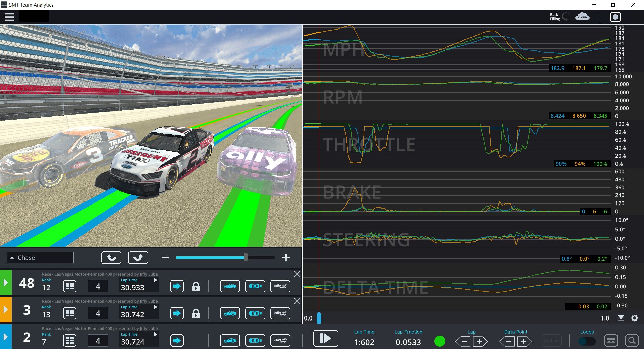Select lap number field for car 48
Screen dimensions: 644x349
98,286
